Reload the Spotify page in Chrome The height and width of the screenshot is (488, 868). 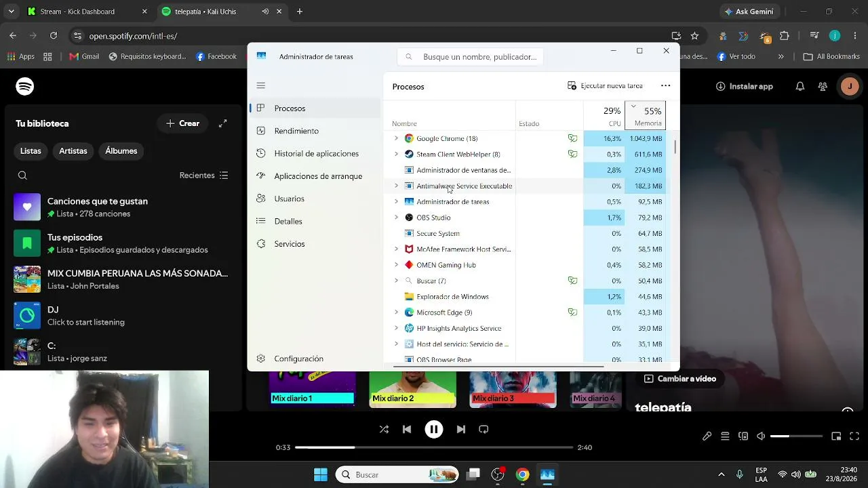coord(54,36)
